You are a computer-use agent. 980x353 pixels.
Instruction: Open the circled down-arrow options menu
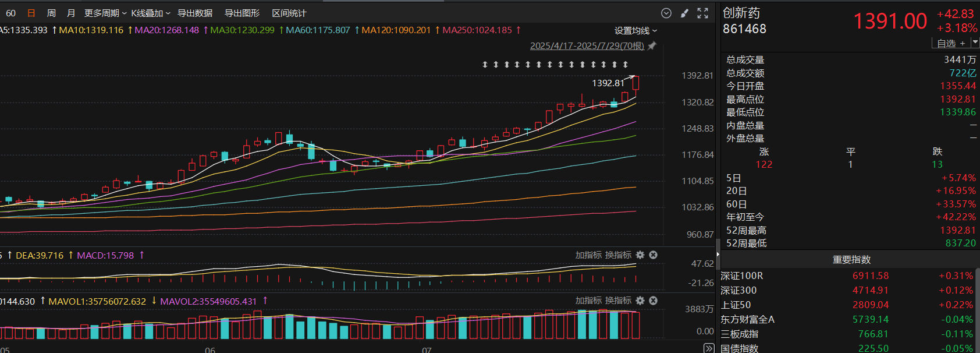666,13
